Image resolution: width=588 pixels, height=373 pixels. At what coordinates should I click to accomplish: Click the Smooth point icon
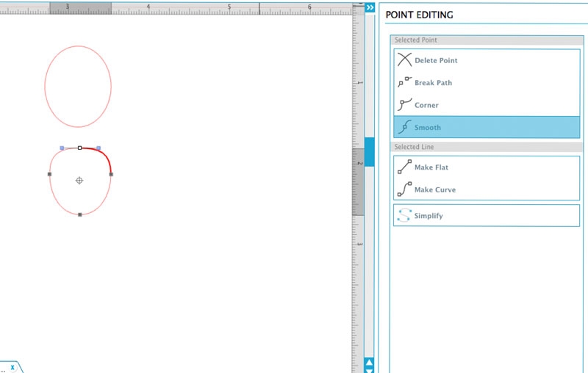click(x=404, y=127)
